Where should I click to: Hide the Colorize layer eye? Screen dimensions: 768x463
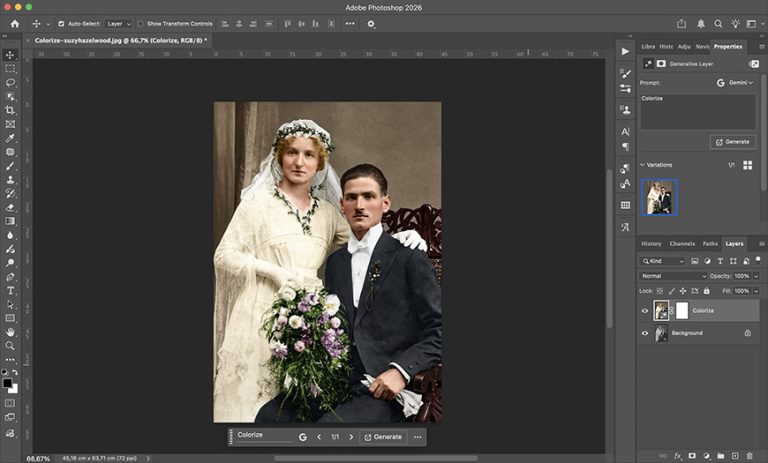point(645,311)
